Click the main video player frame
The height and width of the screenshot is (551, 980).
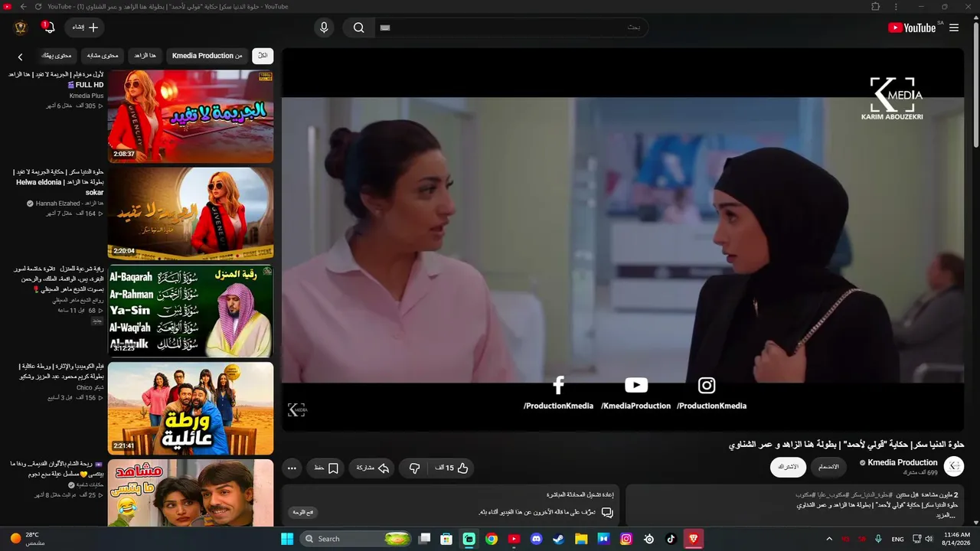pos(622,240)
